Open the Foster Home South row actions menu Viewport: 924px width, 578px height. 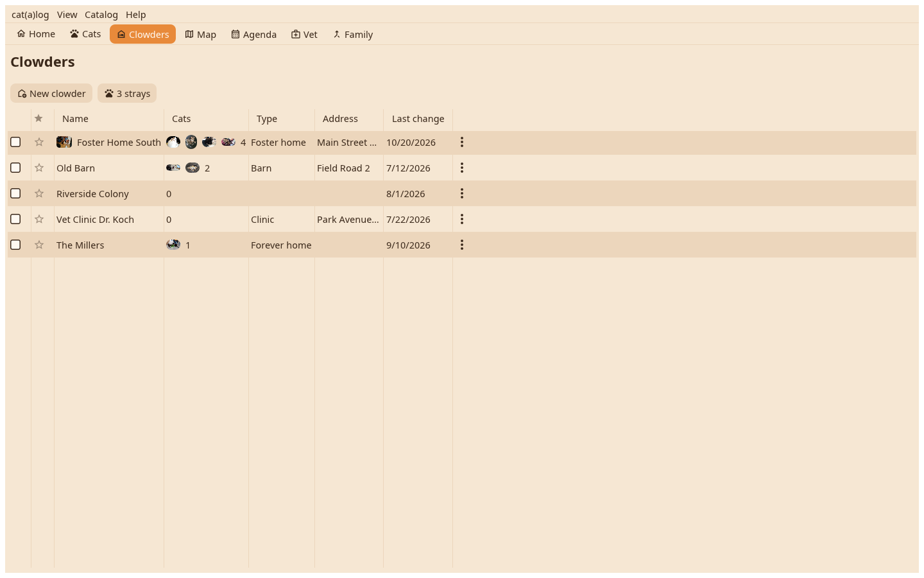462,142
